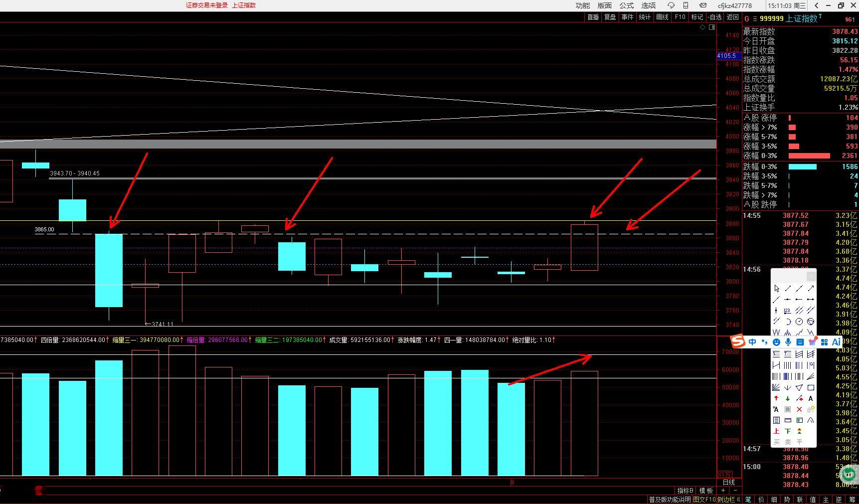
Task: Click the red chart scrollbar handle
Action: (x=39, y=491)
